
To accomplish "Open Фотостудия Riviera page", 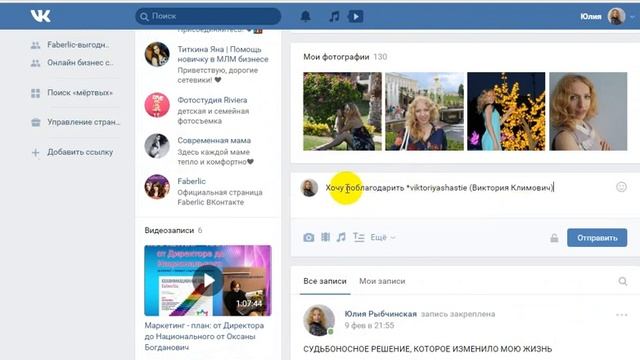I will click(x=212, y=100).
